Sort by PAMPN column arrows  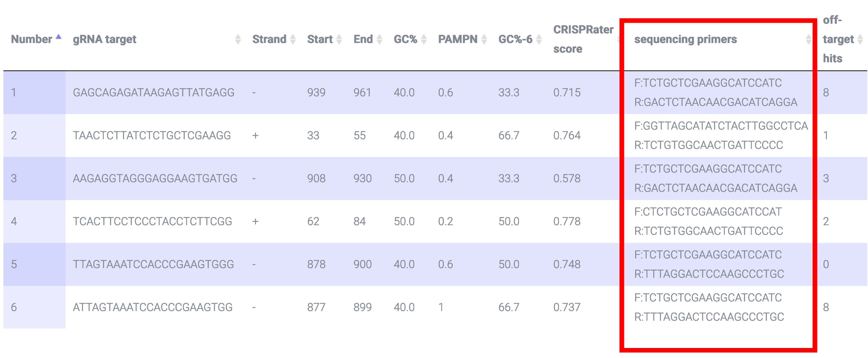(484, 39)
